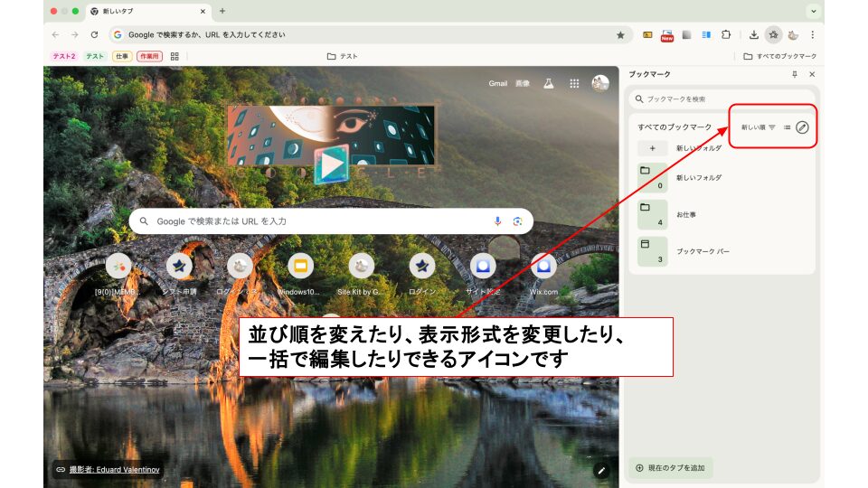Open the Wix.com shortcut tile
This screenshot has height=488, width=868.
pos(542,266)
